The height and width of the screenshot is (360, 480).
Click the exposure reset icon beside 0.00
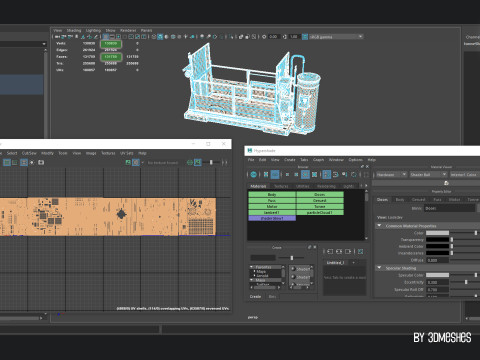(264, 37)
